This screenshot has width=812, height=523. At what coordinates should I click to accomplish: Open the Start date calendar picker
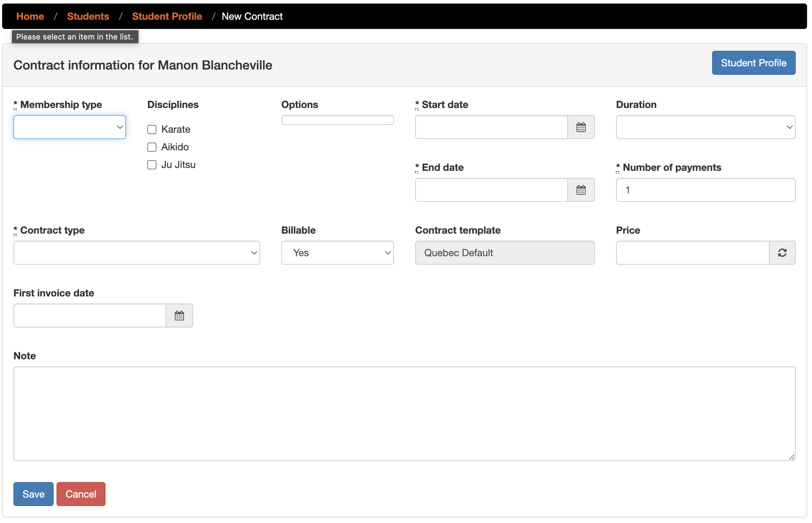(x=581, y=127)
